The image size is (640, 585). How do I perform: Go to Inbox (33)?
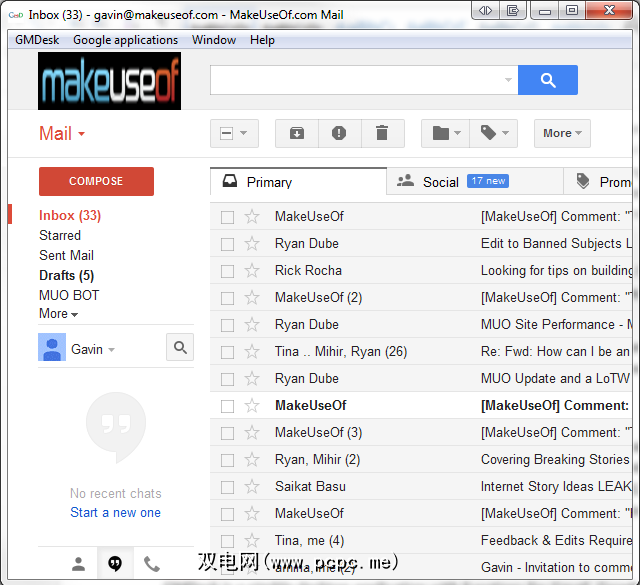(70, 215)
